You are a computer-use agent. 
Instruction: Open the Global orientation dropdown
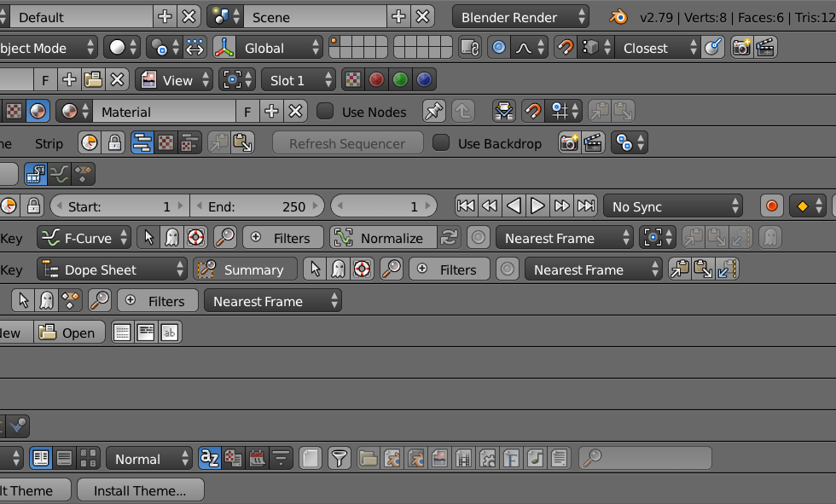[268, 48]
